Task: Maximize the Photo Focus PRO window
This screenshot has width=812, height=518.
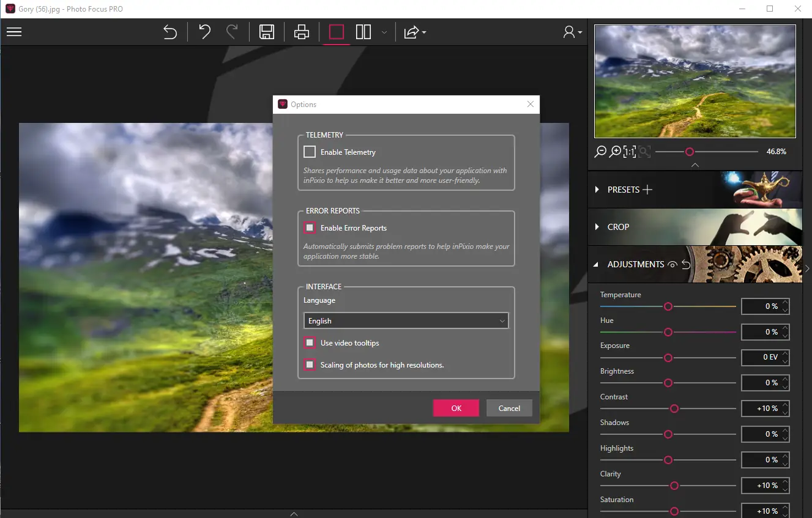Action: pos(770,9)
